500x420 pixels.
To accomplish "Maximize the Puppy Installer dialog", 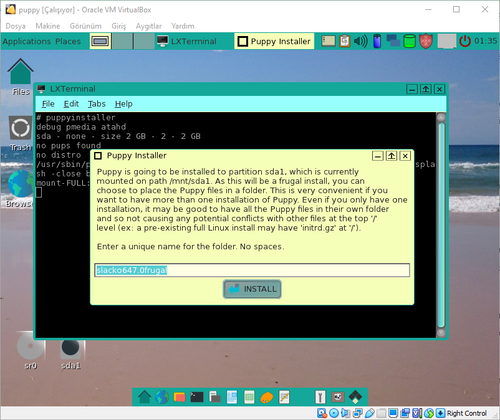I will tap(391, 156).
